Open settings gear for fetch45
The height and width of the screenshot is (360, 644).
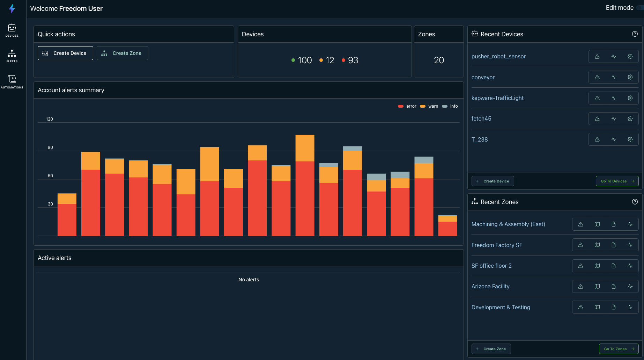tap(630, 118)
